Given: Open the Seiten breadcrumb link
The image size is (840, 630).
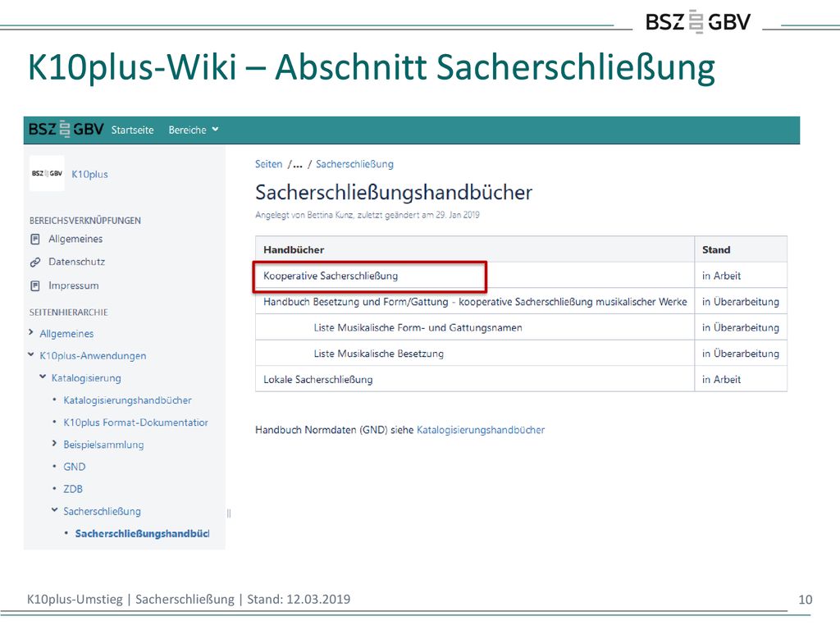Looking at the screenshot, I should (x=268, y=164).
